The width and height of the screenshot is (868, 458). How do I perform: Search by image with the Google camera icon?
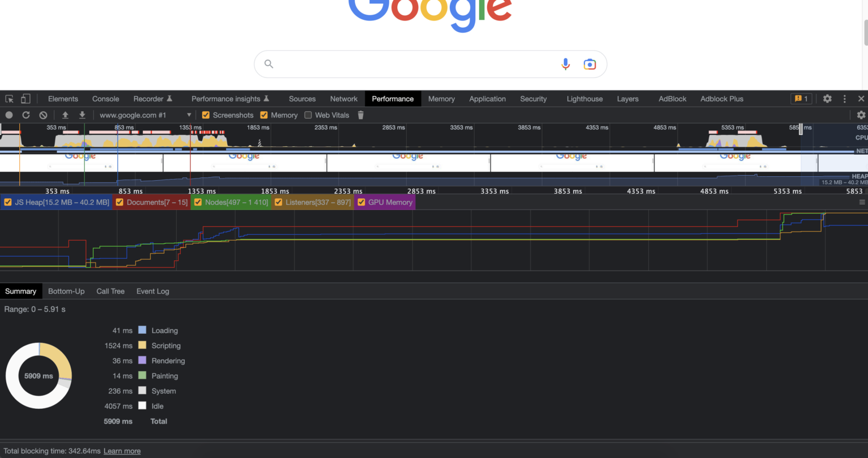589,64
